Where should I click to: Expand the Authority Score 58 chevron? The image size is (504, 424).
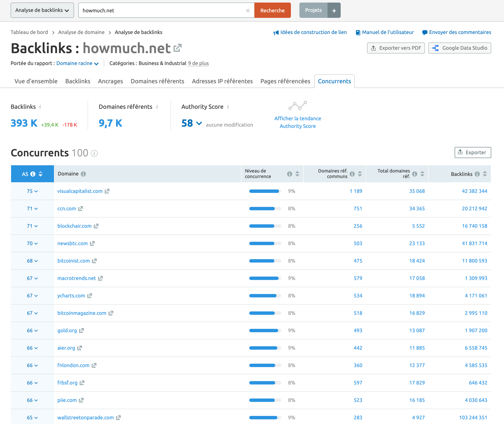pyautogui.click(x=199, y=123)
